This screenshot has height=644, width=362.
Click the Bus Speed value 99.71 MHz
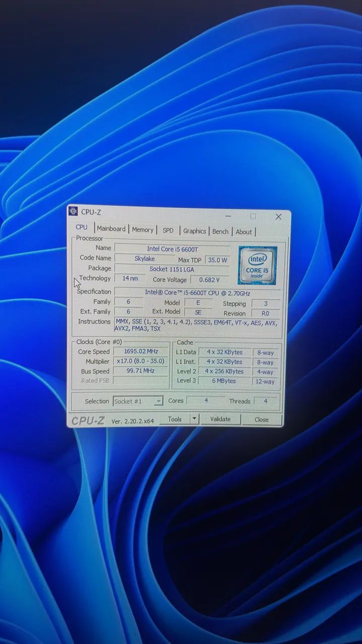tap(140, 370)
